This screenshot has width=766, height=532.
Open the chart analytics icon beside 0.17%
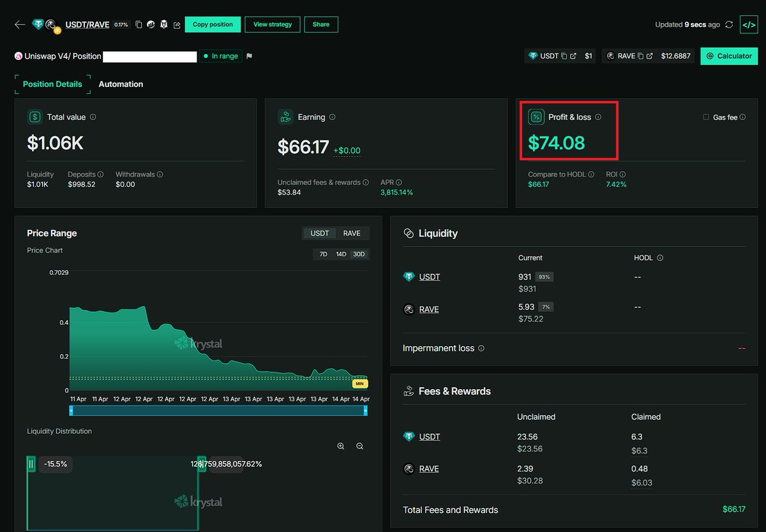tap(151, 25)
